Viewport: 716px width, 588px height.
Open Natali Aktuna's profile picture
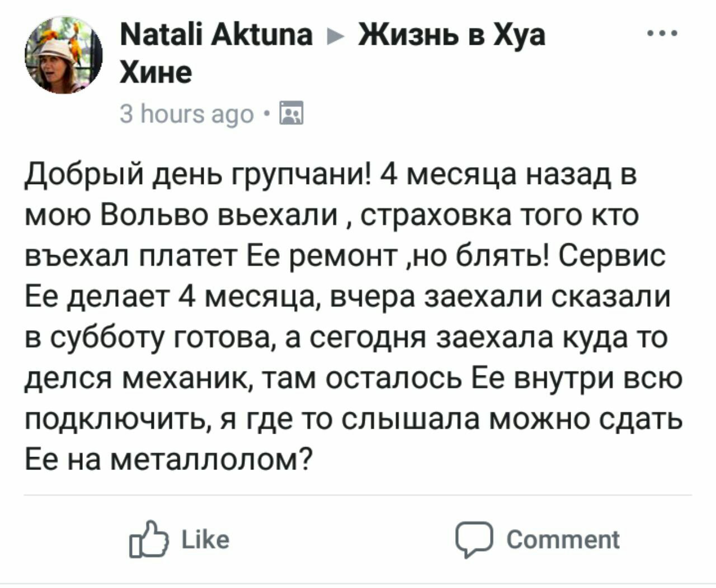pos(63,54)
